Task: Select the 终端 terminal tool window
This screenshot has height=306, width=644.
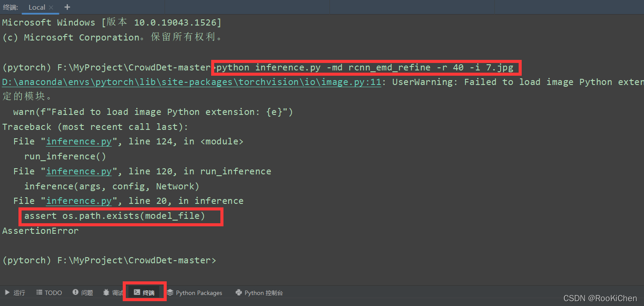Action: (x=144, y=293)
